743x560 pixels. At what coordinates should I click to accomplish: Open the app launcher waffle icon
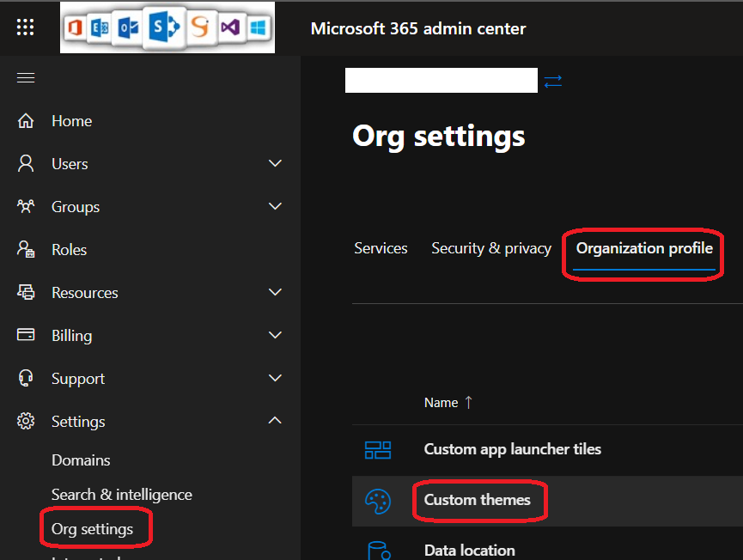pyautogui.click(x=26, y=27)
